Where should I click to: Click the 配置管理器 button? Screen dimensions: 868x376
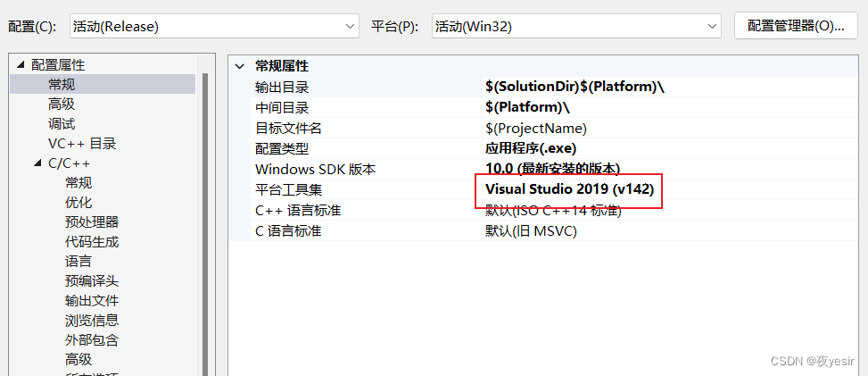(795, 26)
